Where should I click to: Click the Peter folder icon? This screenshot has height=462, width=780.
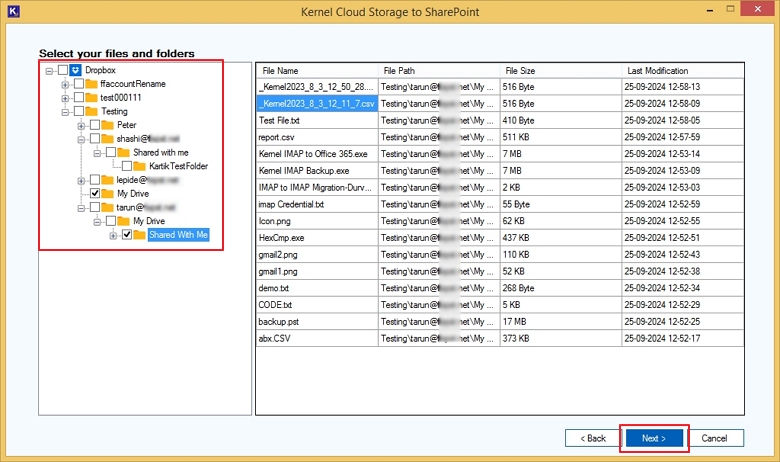[107, 125]
